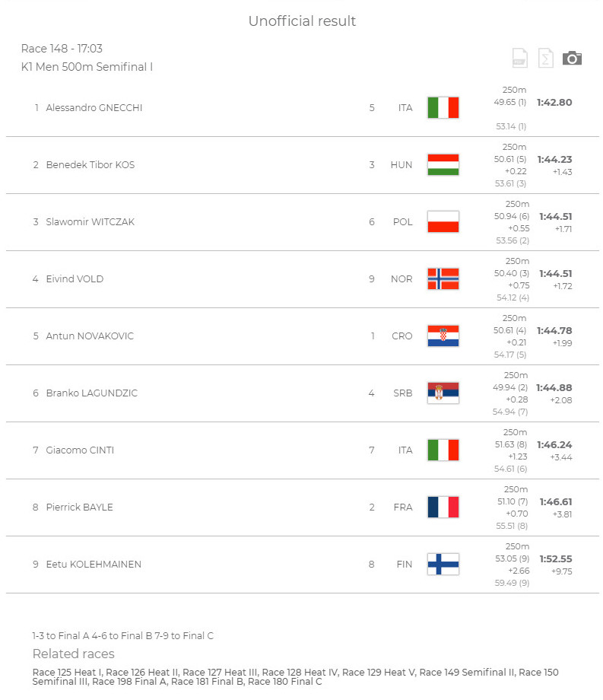Click the France flag for Pierrick BAYLE

point(443,508)
